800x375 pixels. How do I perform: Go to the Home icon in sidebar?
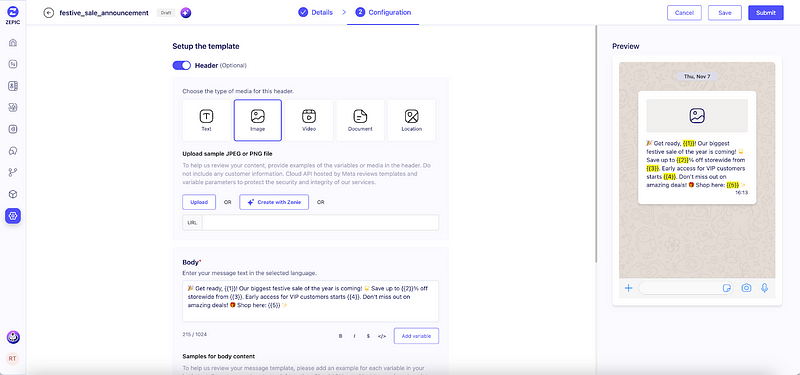coord(13,42)
